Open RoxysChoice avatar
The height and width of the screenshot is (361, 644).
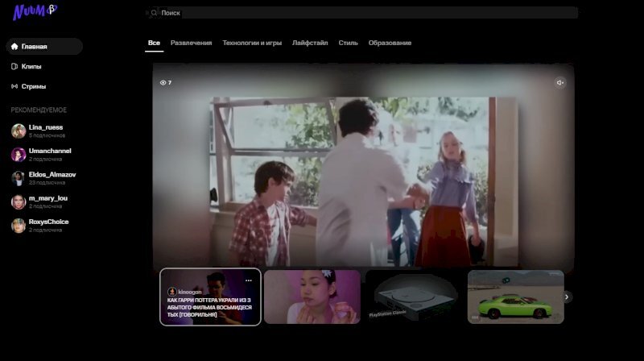pos(18,226)
